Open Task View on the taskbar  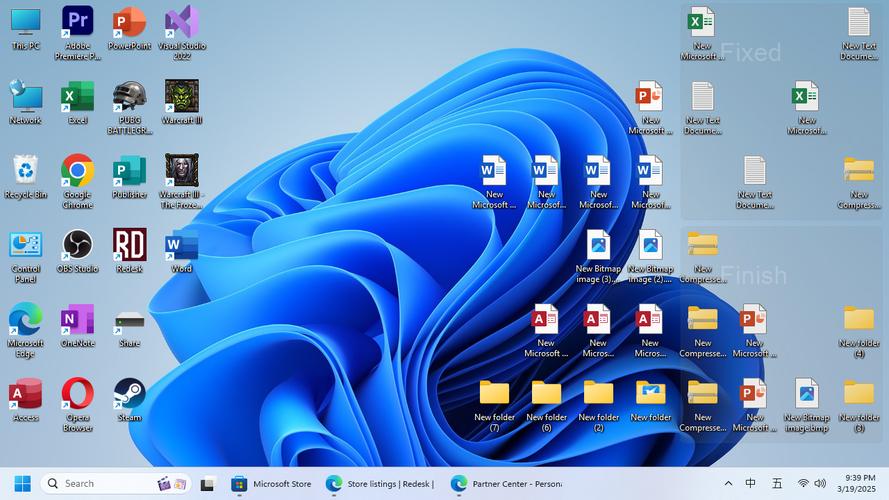(x=208, y=484)
